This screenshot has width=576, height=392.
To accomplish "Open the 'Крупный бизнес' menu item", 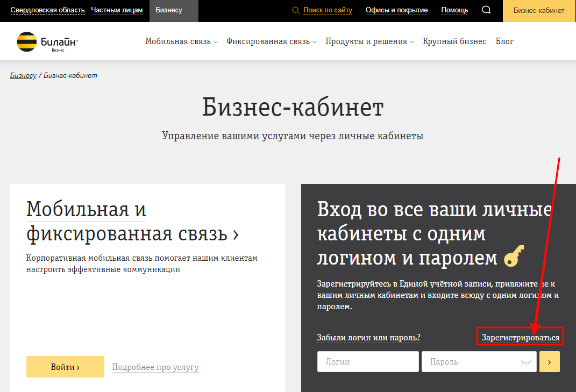I will [x=454, y=41].
